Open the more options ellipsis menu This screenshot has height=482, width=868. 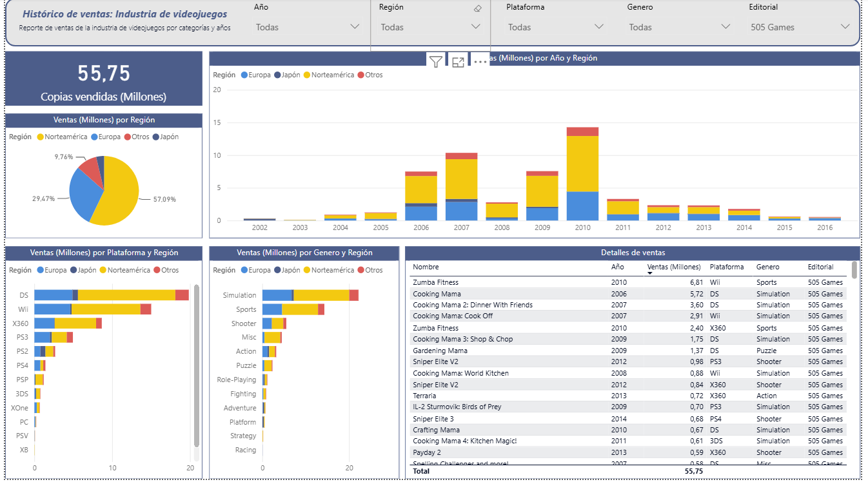[x=480, y=62]
